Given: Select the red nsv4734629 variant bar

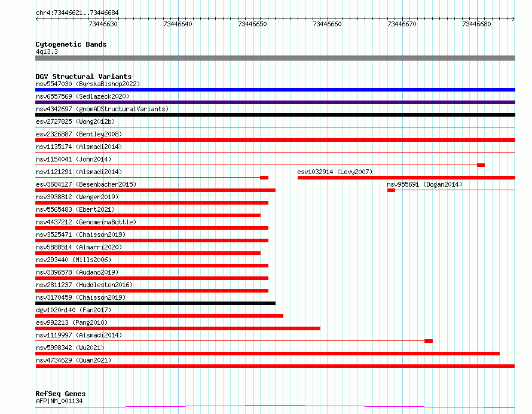Looking at the screenshot, I should point(275,366).
